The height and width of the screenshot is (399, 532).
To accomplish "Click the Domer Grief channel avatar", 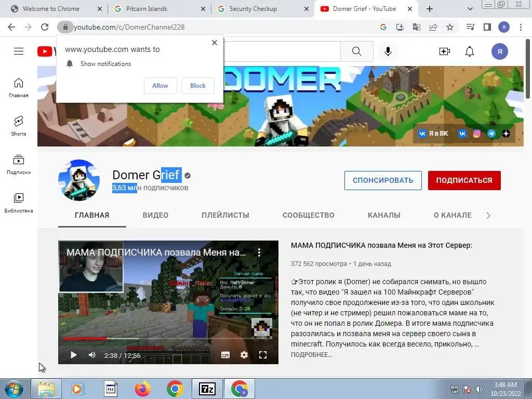I will click(79, 180).
